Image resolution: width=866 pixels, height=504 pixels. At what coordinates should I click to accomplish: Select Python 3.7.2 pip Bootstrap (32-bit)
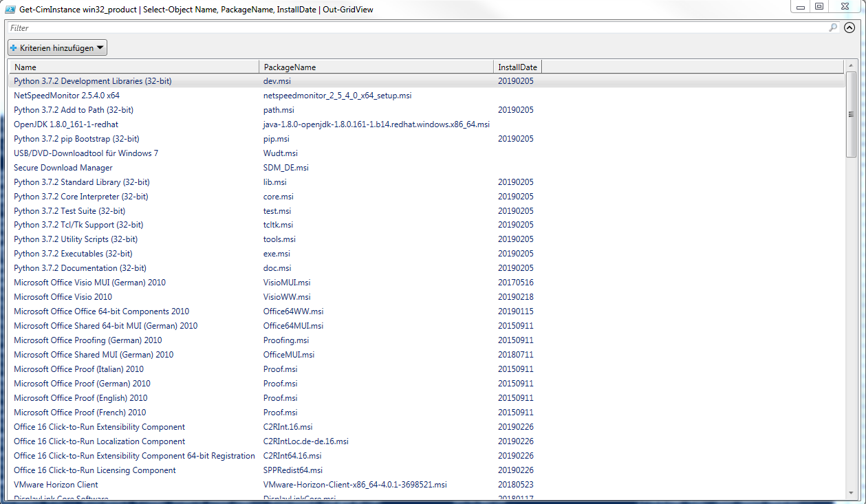426,139
